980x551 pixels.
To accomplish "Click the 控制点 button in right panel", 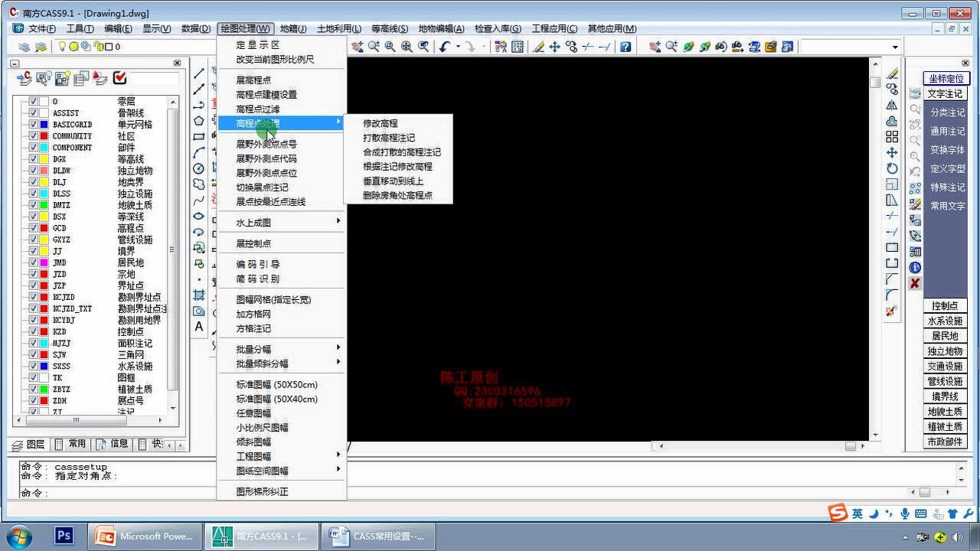I will pos(944,306).
